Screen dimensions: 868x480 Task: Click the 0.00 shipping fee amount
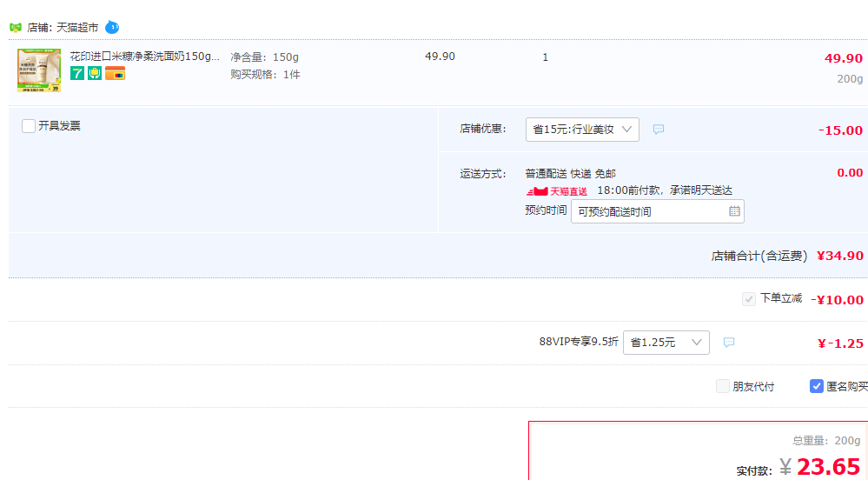pos(850,172)
